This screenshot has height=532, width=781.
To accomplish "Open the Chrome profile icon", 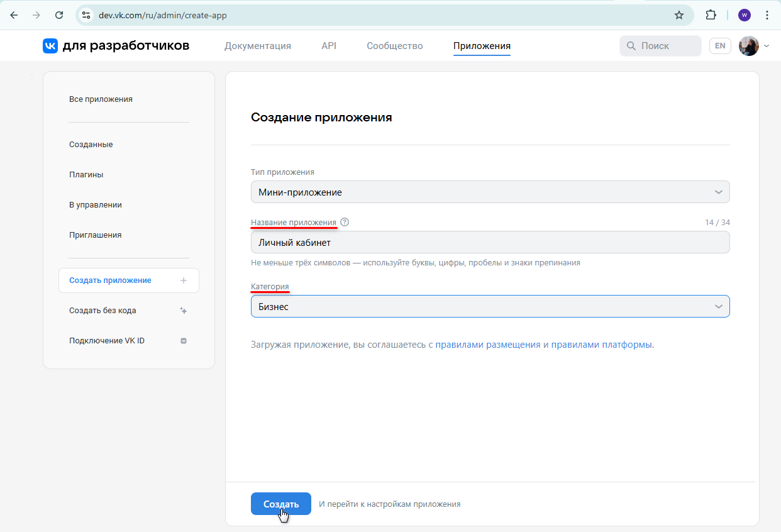I will (745, 14).
